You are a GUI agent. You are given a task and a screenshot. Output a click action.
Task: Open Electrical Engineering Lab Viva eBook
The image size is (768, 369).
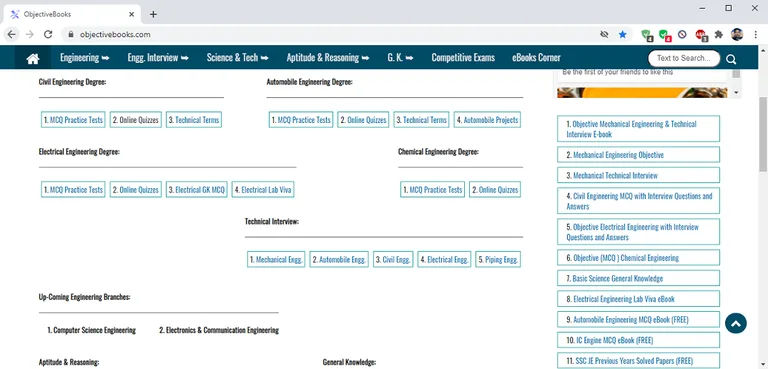click(x=638, y=299)
